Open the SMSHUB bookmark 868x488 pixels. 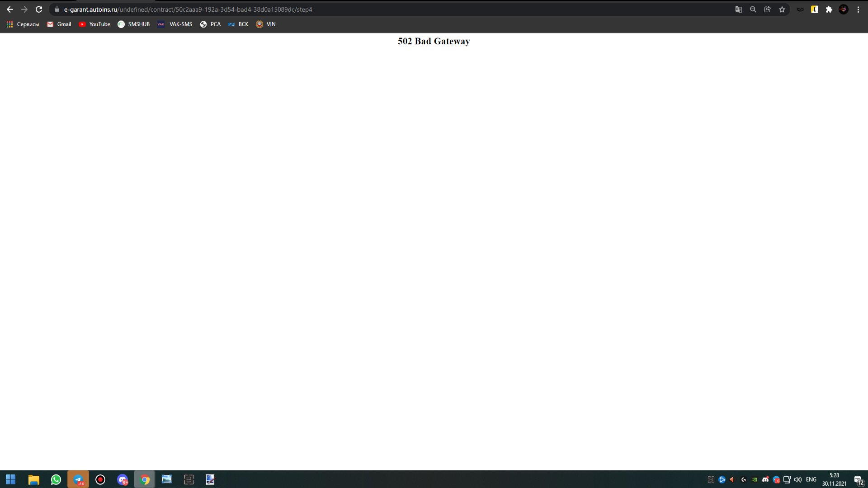tap(133, 24)
